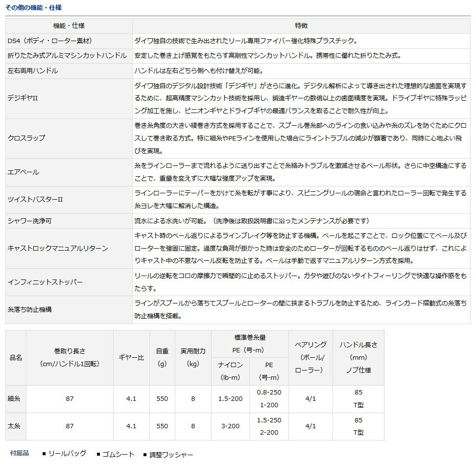Image resolution: width=476 pixels, height=464 pixels.
Task: Click the bullet square before 調整ワッシャー
Action: (x=145, y=454)
